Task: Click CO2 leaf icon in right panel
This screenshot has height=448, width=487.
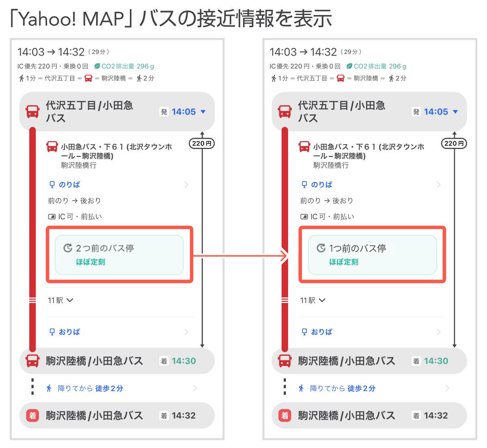Action: pos(349,66)
